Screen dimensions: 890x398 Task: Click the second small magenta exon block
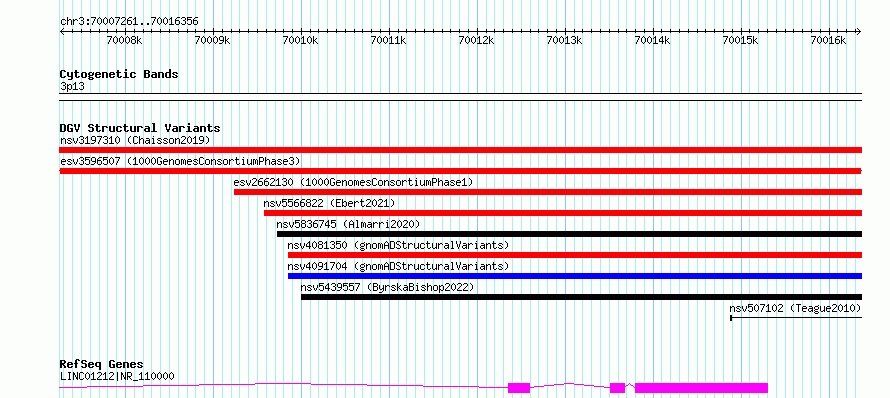(618, 388)
